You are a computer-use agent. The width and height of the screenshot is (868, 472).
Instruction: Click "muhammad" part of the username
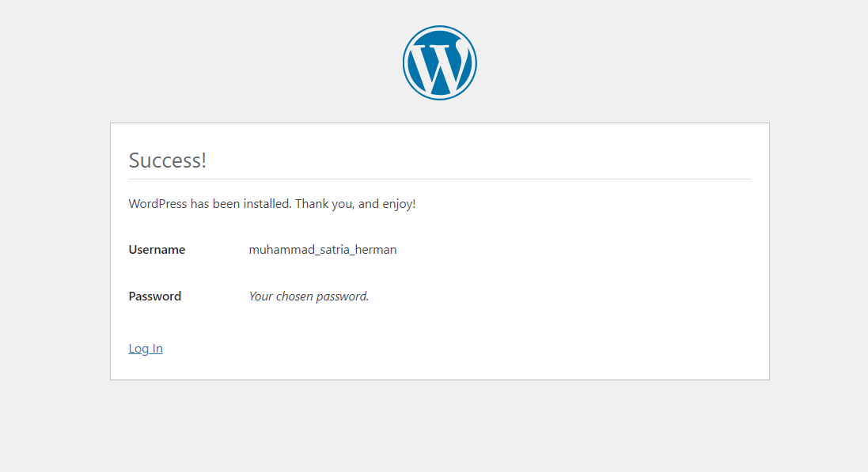coord(276,250)
